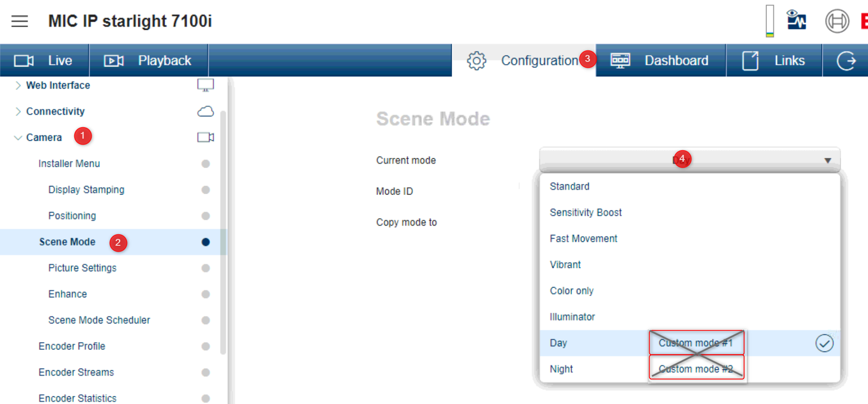Click the Dashboard monitor icon
This screenshot has height=404, width=868.
coord(620,61)
